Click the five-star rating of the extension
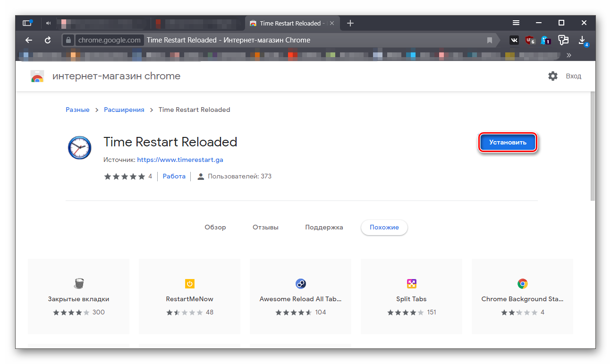The width and height of the screenshot is (611, 364). (x=125, y=176)
